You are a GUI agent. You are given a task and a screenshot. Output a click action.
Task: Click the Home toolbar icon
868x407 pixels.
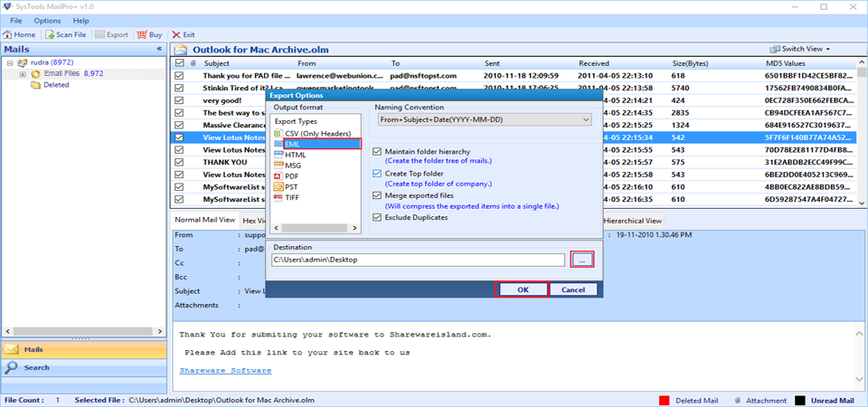8,34
